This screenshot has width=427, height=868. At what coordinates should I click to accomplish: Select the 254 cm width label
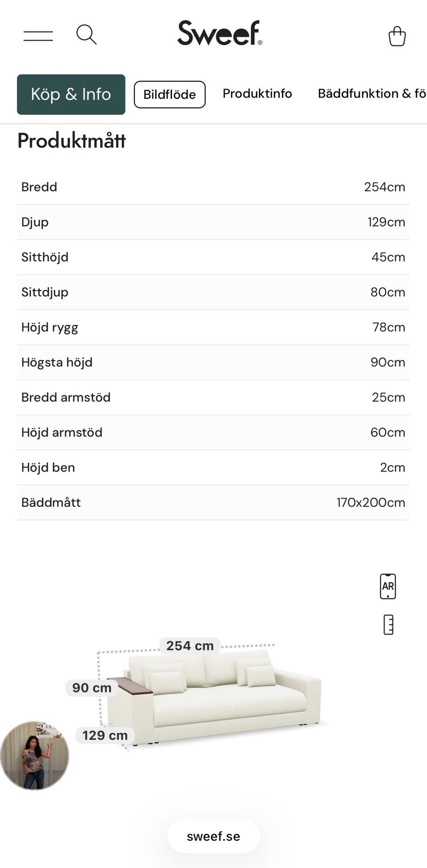(190, 646)
